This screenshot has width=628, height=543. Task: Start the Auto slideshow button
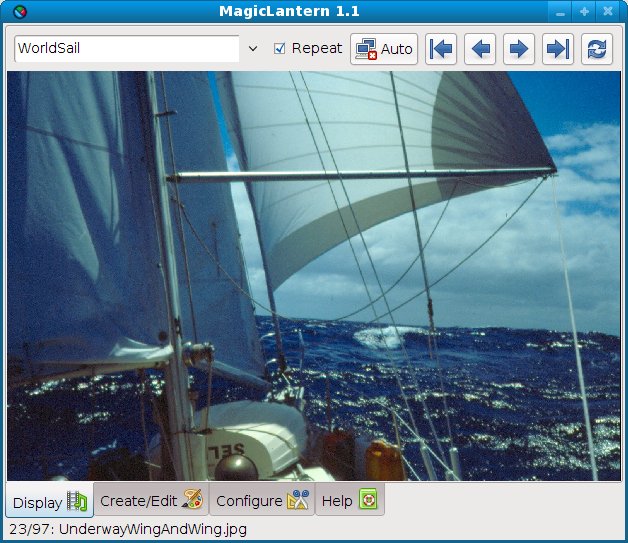pyautogui.click(x=384, y=49)
